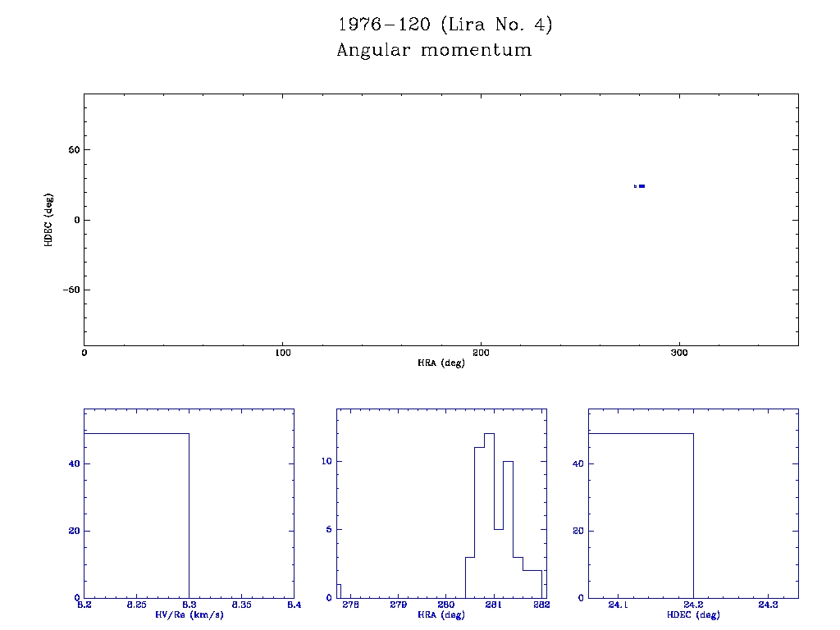Click the 279 tick label of the HRA histogram

[x=398, y=605]
